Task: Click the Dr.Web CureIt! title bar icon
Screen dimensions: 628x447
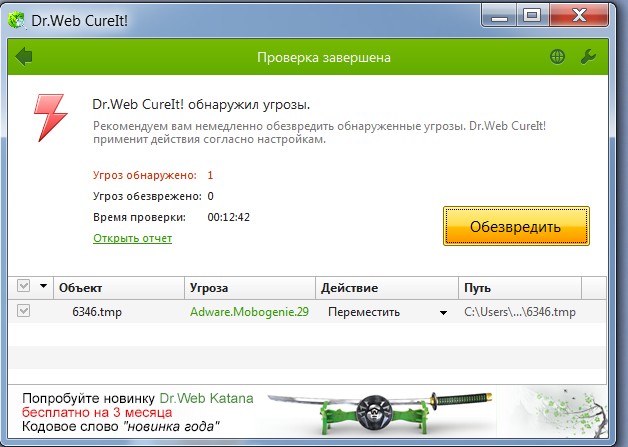Action: click(x=16, y=20)
